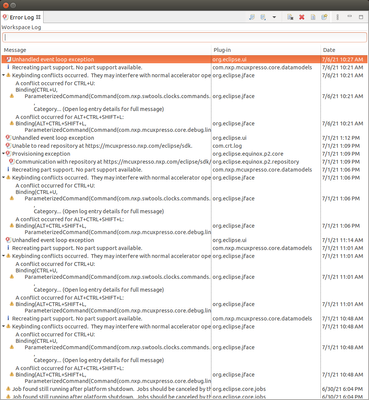Select Unhandled event loop exception at 1:12 PM
The height and width of the screenshot is (400, 369).
(x=184, y=138)
